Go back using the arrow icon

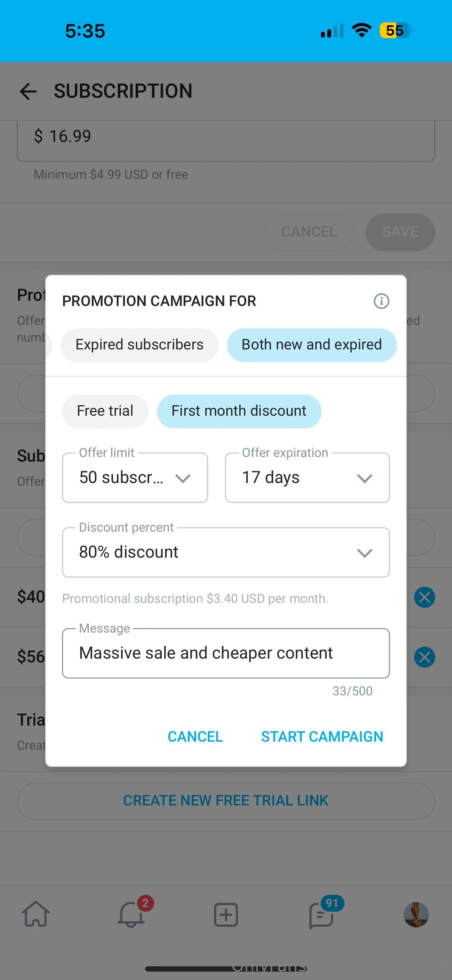[28, 92]
